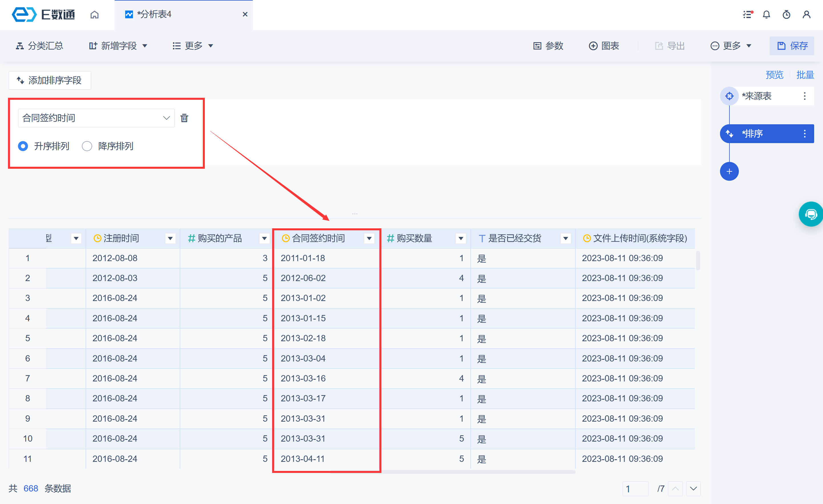
Task: Select 升序排列 radio button
Action: 23,146
